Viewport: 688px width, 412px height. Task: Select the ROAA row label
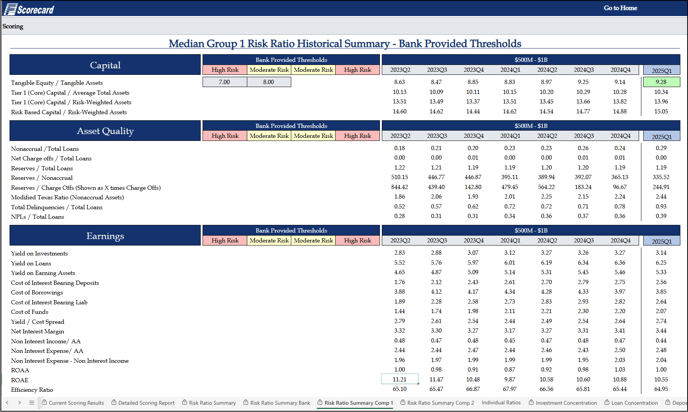pyautogui.click(x=20, y=370)
